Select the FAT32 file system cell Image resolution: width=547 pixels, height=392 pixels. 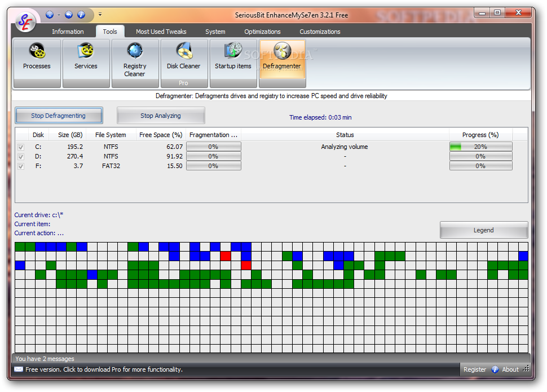pyautogui.click(x=111, y=166)
